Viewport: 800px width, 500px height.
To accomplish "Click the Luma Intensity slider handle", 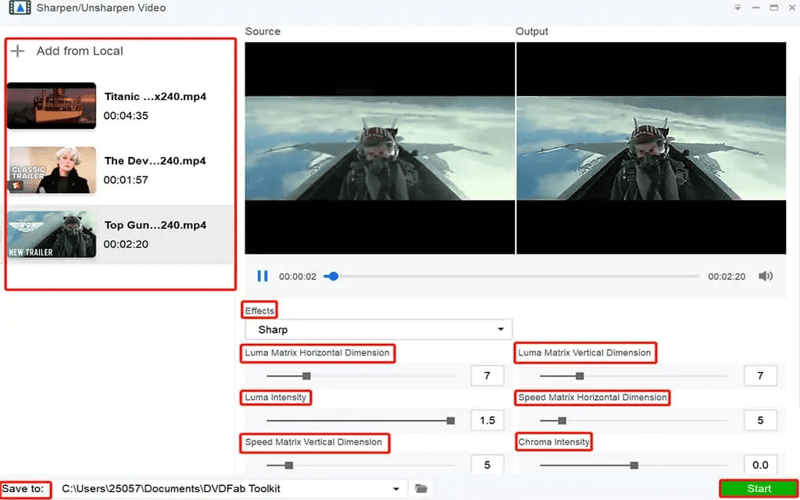I will (450, 421).
